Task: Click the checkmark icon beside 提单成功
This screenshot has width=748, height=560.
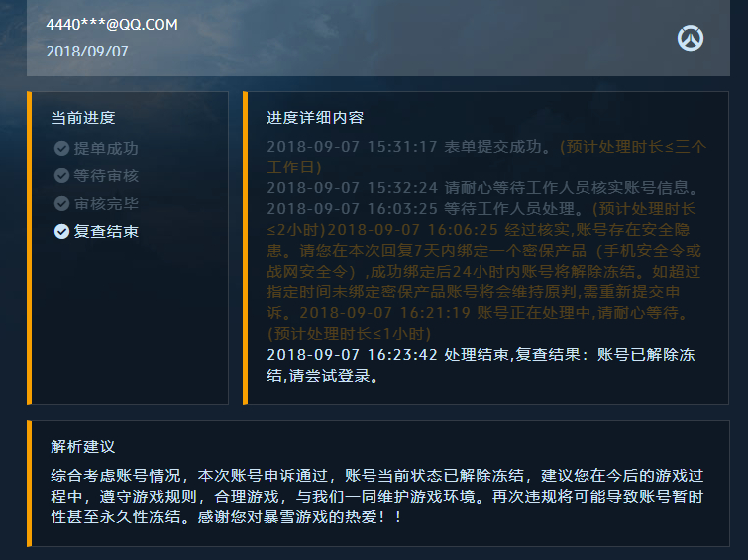Action: 62,149
